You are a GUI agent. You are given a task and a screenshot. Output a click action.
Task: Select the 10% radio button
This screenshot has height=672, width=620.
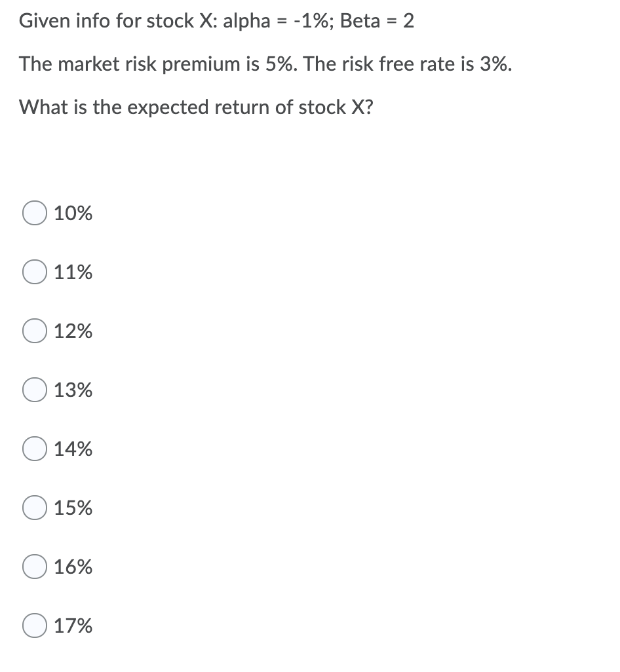pos(34,212)
